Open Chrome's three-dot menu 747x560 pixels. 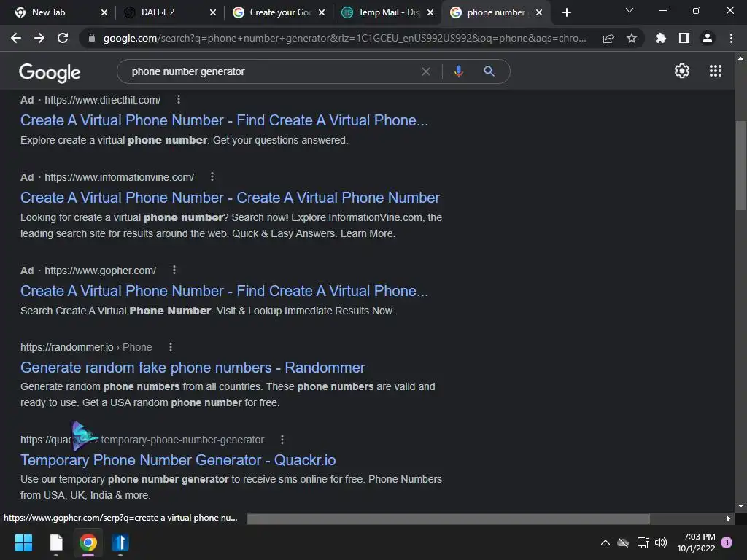(x=731, y=38)
